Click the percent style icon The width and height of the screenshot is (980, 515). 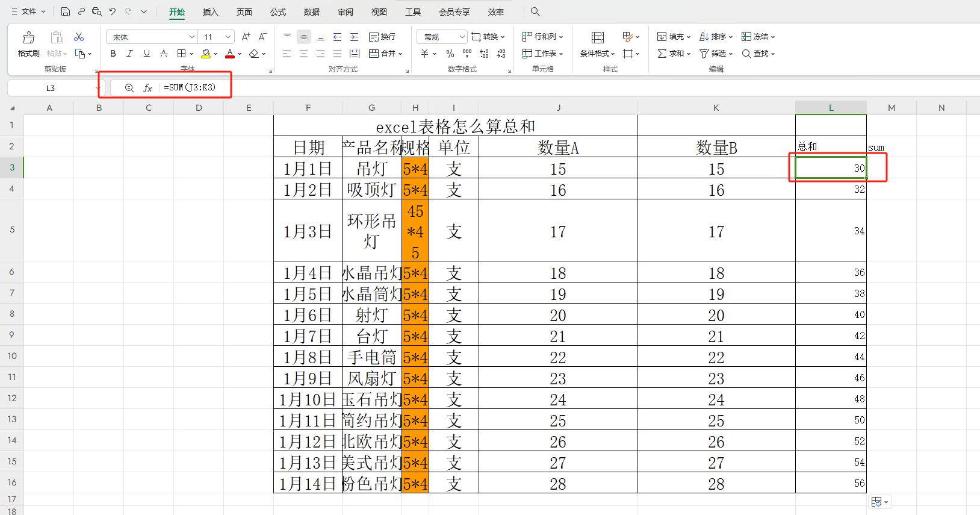click(450, 54)
